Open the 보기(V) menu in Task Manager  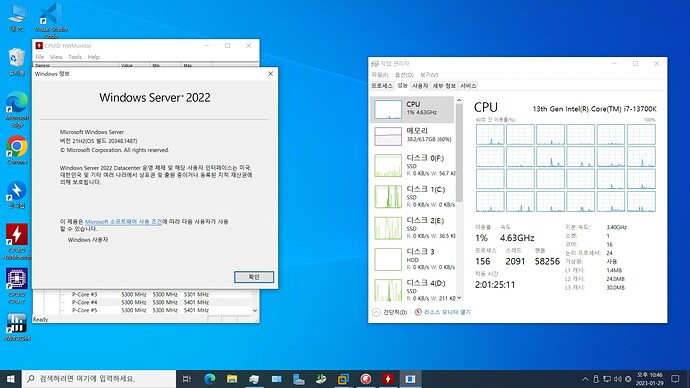point(429,75)
